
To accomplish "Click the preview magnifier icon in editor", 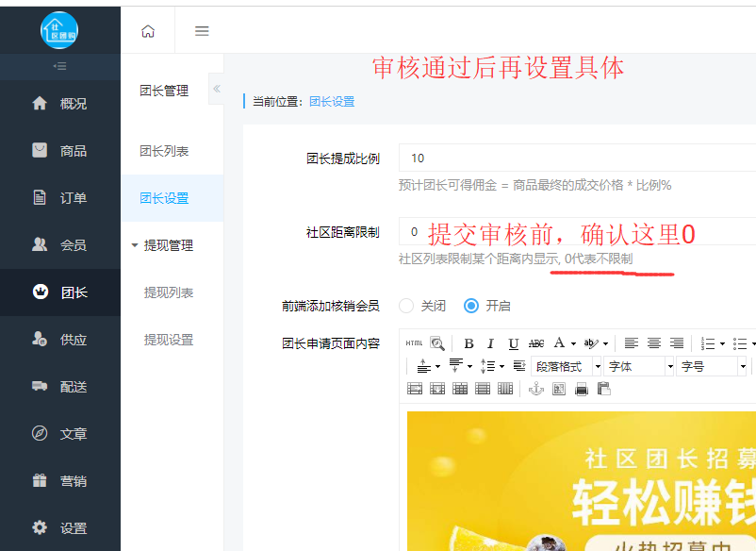I will (x=437, y=343).
